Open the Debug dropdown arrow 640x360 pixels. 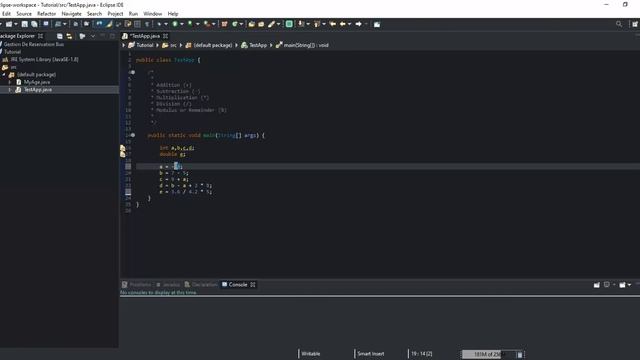pyautogui.click(x=166, y=24)
